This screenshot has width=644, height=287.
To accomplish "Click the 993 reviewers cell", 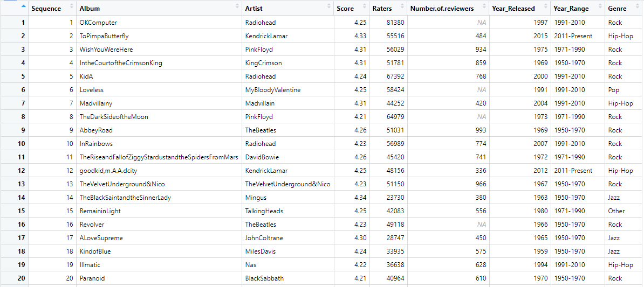I will tap(449, 130).
